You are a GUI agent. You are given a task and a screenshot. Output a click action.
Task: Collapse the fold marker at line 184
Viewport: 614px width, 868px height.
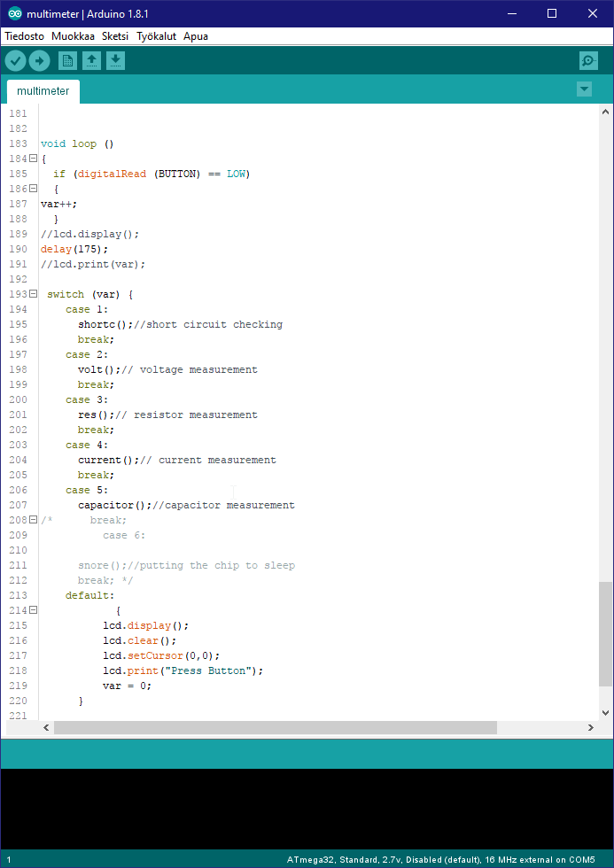click(33, 159)
